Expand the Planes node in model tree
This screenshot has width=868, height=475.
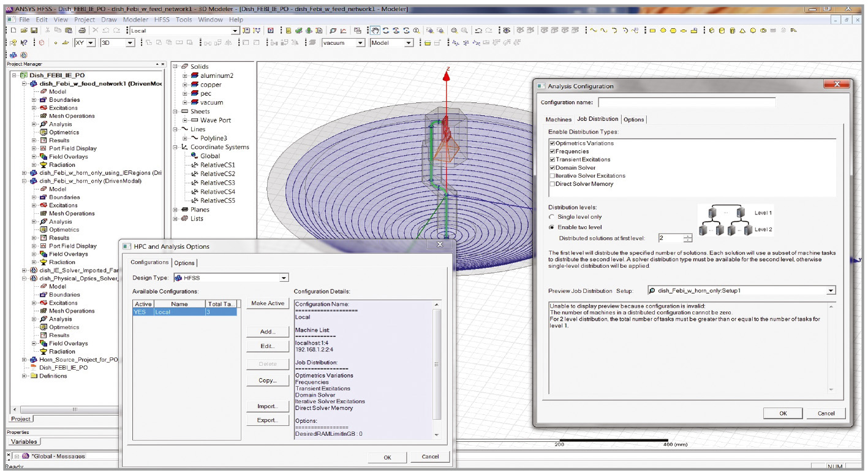(x=176, y=210)
